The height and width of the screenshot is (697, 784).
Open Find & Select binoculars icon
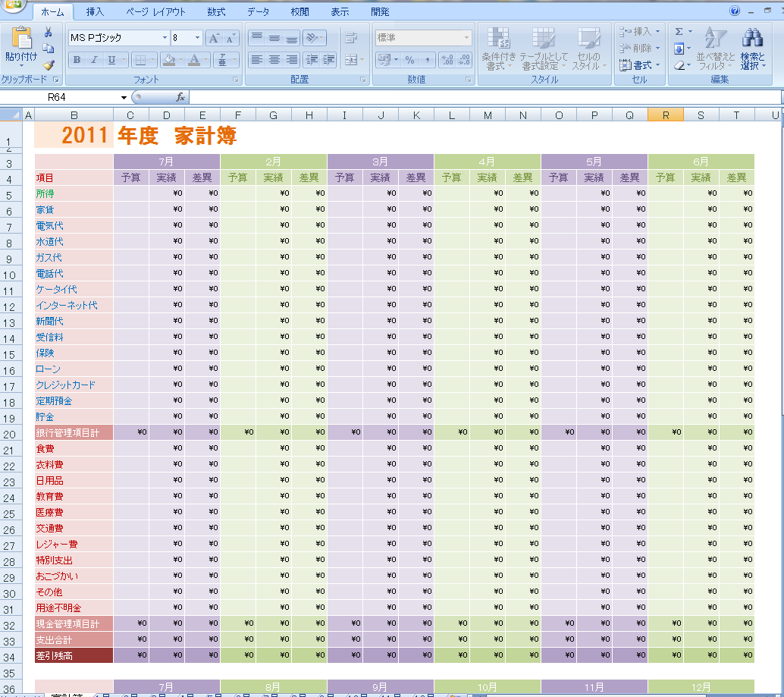tap(752, 38)
